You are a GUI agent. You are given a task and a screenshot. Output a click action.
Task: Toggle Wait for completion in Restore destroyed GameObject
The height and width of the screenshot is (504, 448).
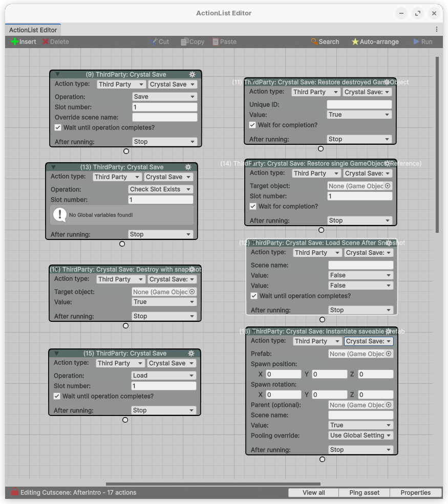(252, 125)
